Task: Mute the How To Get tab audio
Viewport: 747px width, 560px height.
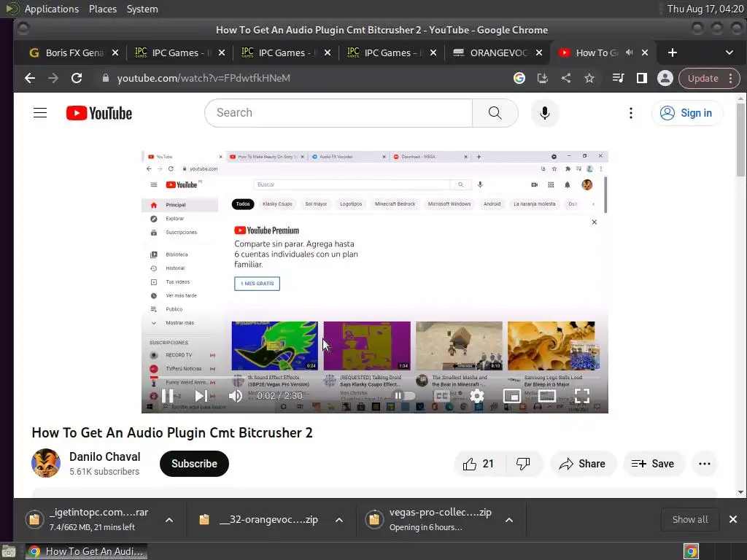Action: coord(630,52)
